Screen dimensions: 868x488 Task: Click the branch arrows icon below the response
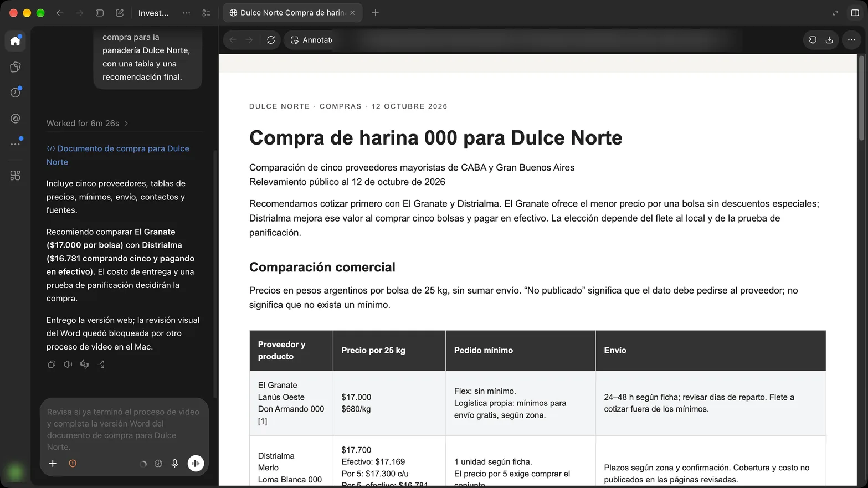[101, 364]
